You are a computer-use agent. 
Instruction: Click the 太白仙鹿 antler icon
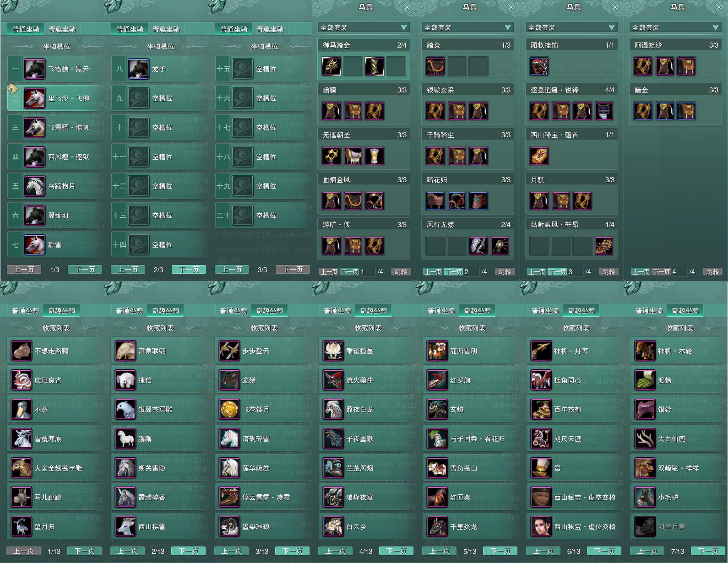(645, 438)
